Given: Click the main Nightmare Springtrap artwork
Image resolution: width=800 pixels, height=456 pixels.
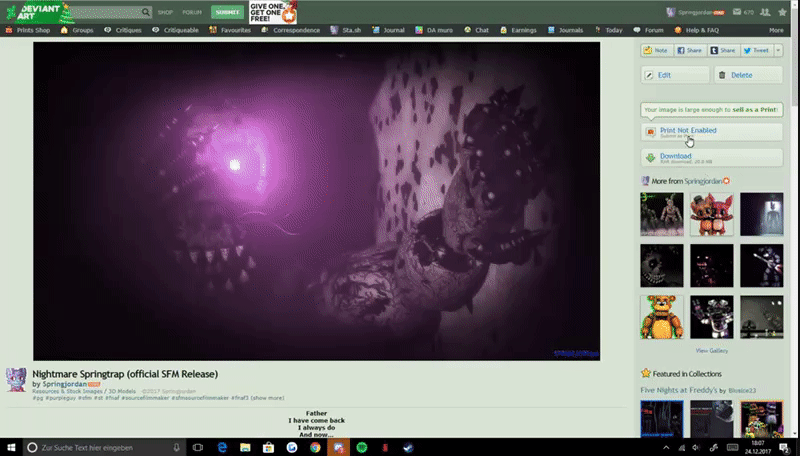Looking at the screenshot, I should coord(316,201).
